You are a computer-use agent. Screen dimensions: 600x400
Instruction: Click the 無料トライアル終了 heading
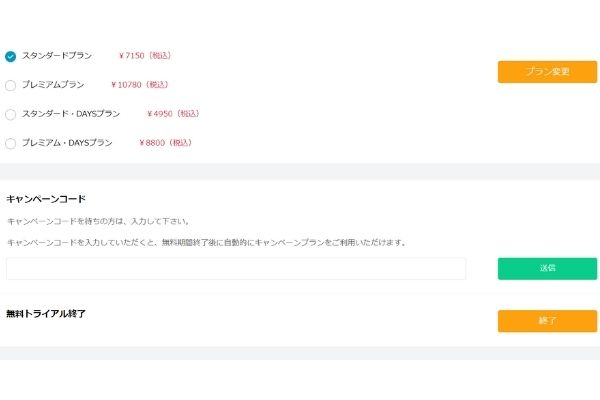coord(46,314)
